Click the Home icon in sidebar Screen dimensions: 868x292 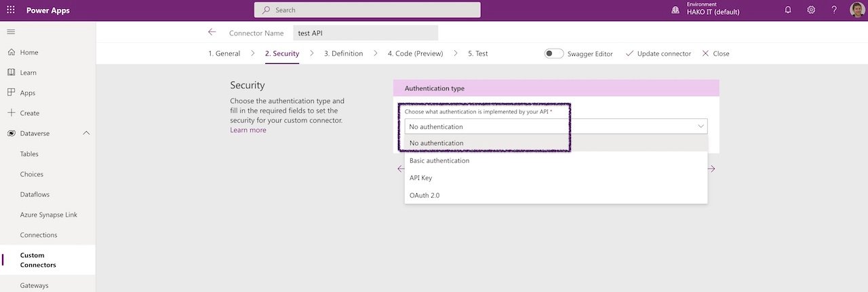tap(11, 52)
